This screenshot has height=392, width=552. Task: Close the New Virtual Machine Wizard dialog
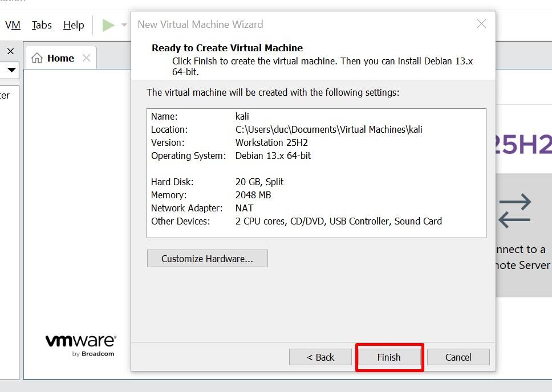click(481, 24)
